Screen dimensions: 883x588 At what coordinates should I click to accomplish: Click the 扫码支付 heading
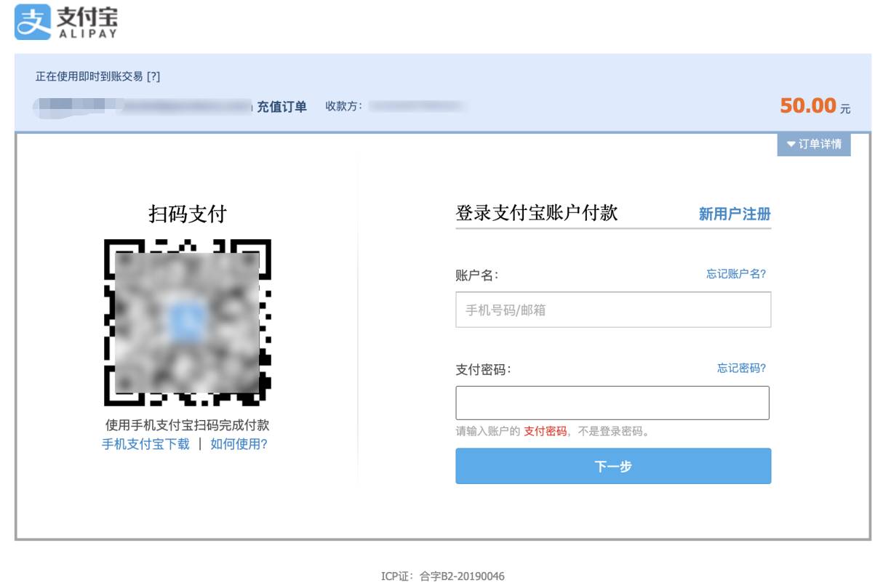pyautogui.click(x=188, y=214)
